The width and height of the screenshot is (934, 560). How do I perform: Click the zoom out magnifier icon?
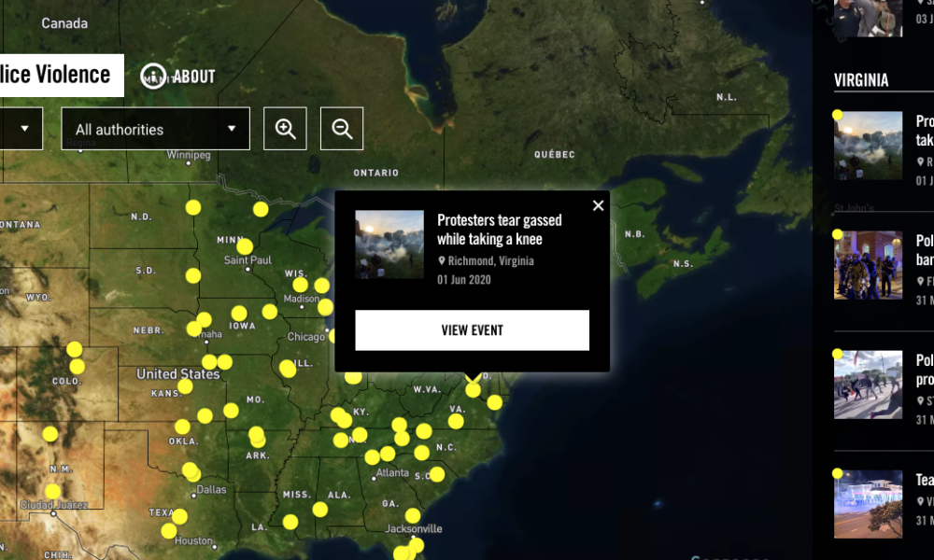pyautogui.click(x=343, y=128)
